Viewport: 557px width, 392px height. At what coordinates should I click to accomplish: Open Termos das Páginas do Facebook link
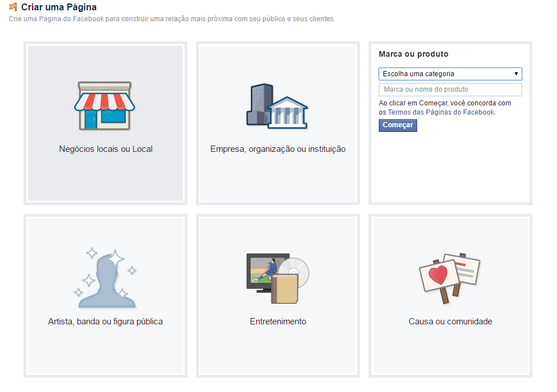441,112
